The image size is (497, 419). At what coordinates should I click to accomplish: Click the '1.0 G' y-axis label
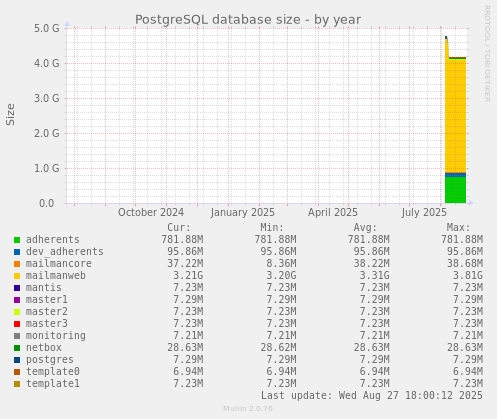[x=47, y=168]
